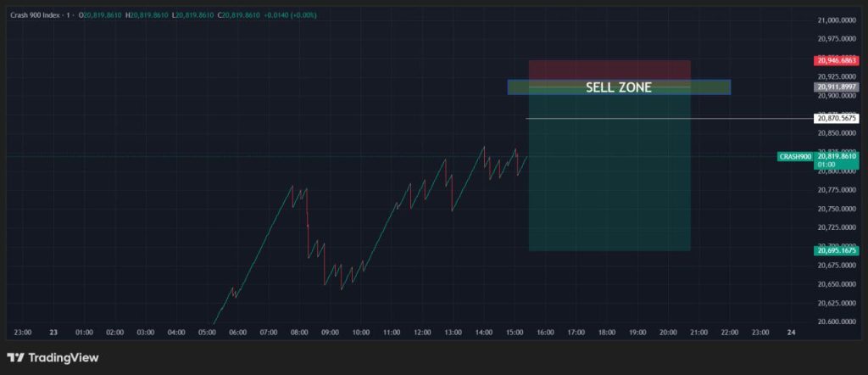Image resolution: width=868 pixels, height=375 pixels.
Task: Click the 24 date marker on time axis
Action: (x=792, y=333)
